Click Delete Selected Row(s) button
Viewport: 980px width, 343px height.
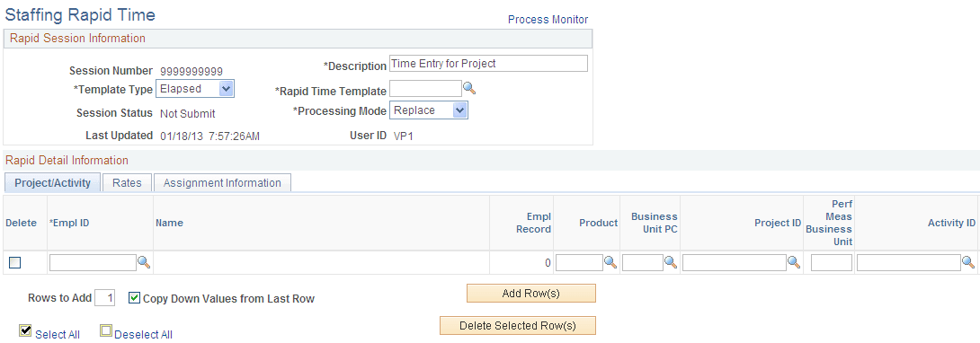[x=518, y=326]
